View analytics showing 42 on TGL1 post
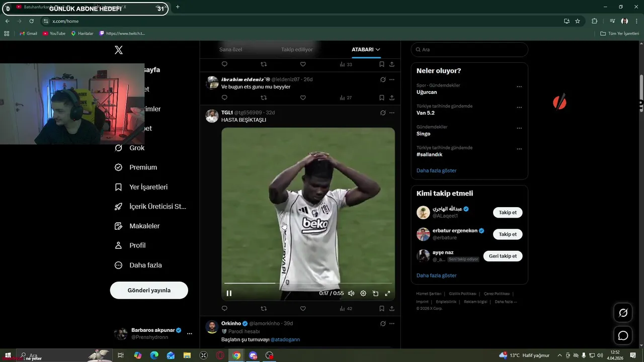Viewport: 644px width, 362px height. [x=346, y=309]
